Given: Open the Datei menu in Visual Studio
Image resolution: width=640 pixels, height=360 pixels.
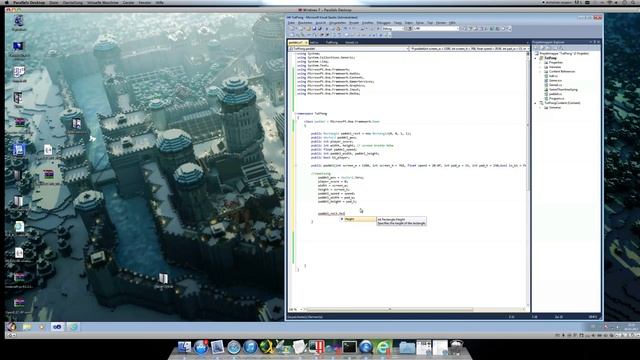Looking at the screenshot, I should [x=291, y=23].
